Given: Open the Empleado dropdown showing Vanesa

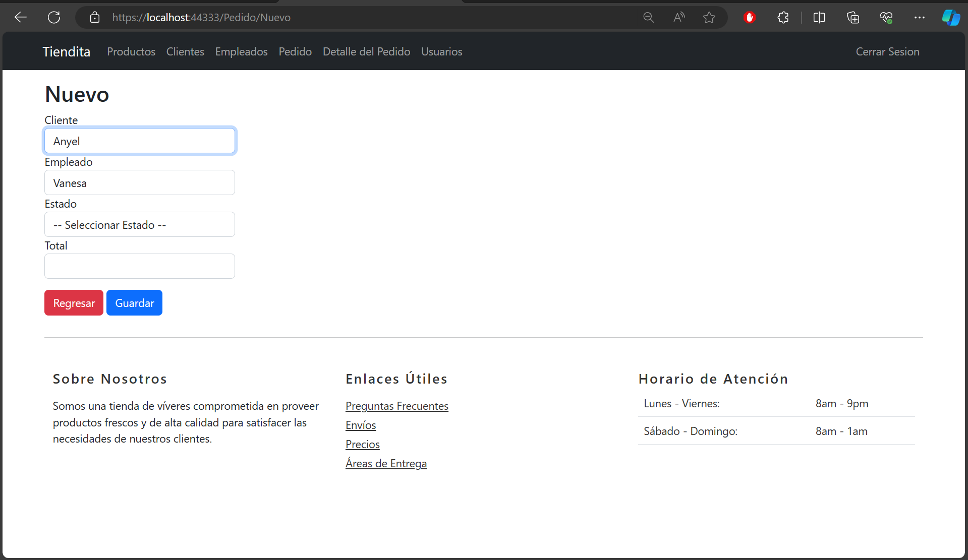Looking at the screenshot, I should [140, 182].
